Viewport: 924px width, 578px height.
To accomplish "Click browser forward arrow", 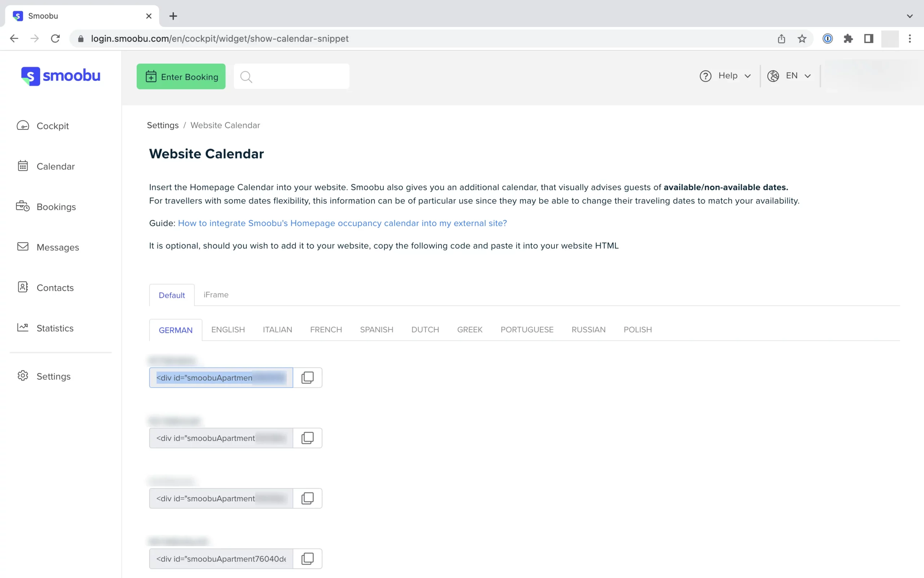I will (x=35, y=39).
